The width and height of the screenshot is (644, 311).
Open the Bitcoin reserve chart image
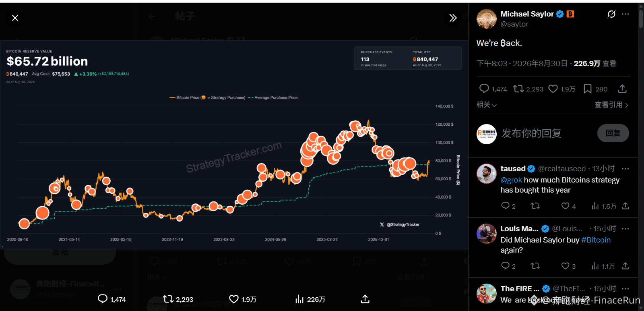coord(234,145)
